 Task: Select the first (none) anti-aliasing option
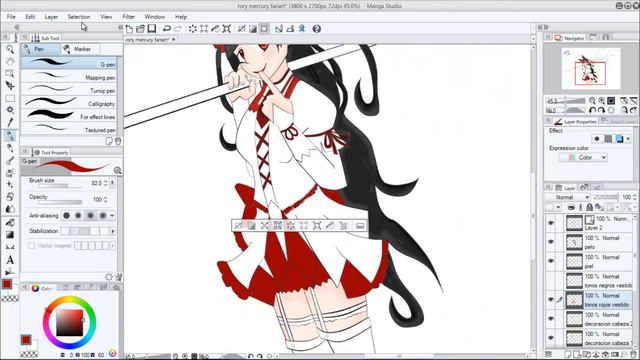pyautogui.click(x=66, y=215)
